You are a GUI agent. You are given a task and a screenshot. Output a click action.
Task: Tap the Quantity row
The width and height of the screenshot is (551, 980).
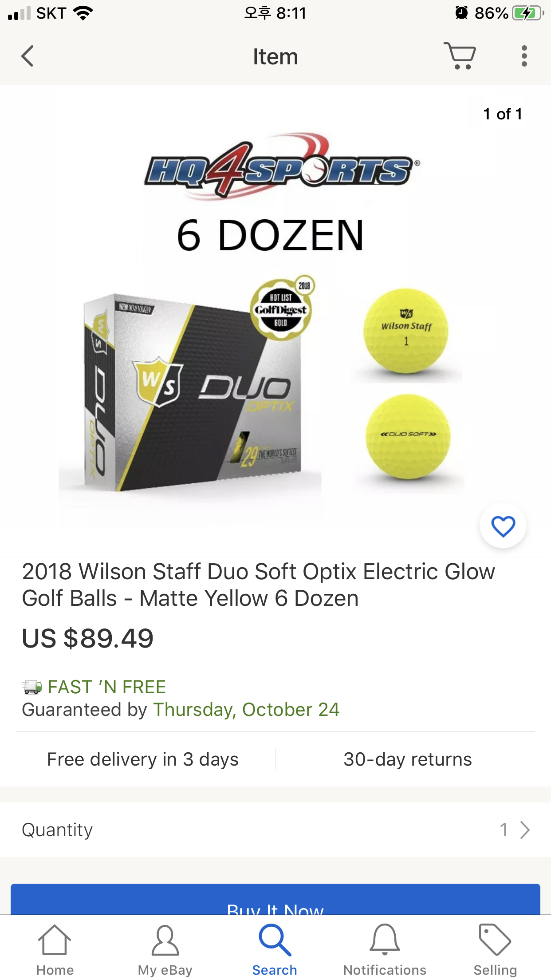pos(275,830)
